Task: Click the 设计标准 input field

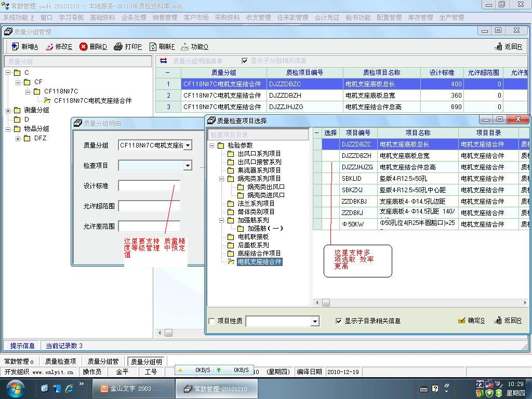Action: pyautogui.click(x=149, y=185)
